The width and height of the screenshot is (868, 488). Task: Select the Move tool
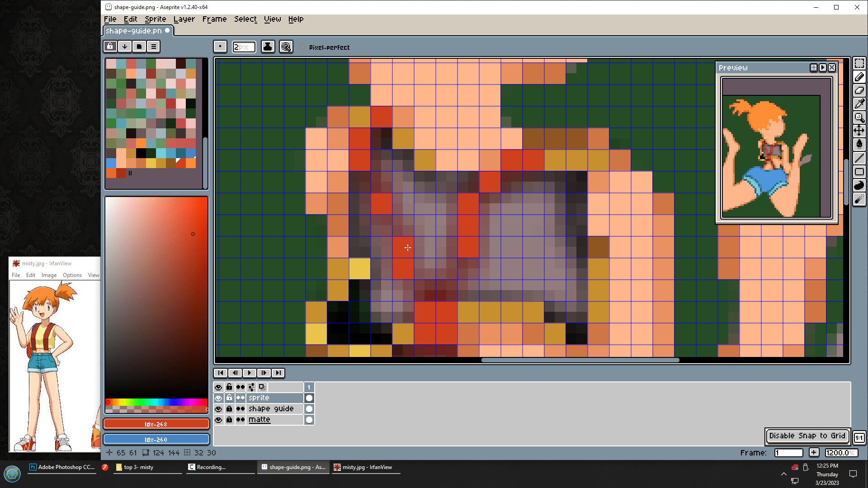pyautogui.click(x=859, y=131)
